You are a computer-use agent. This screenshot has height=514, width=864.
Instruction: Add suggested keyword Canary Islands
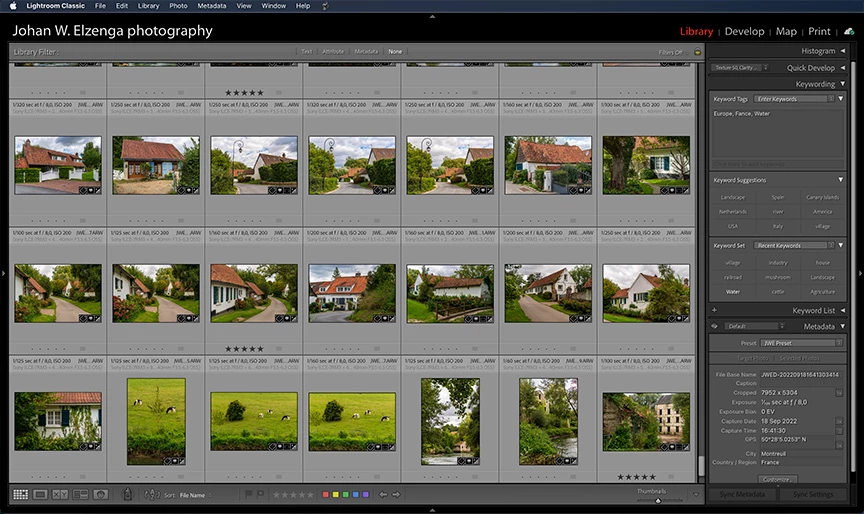click(x=823, y=197)
